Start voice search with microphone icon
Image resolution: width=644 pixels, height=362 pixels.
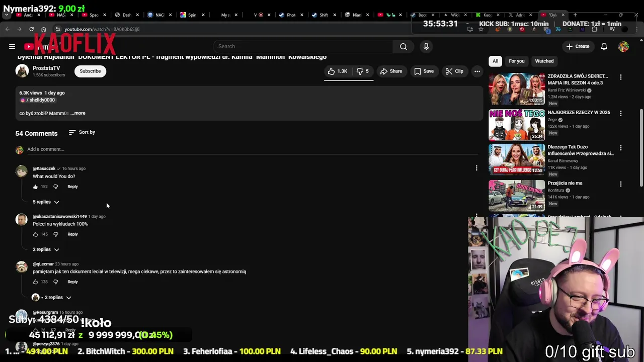click(426, 46)
